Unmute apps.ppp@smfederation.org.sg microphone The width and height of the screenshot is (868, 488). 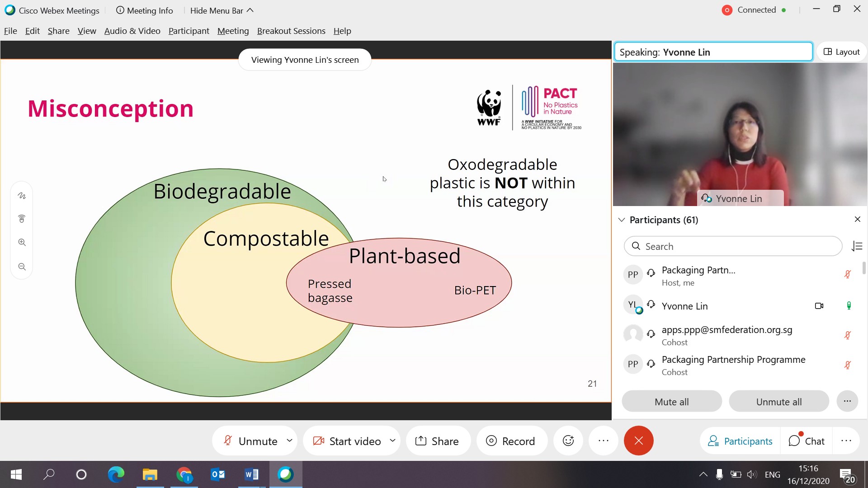(x=848, y=335)
